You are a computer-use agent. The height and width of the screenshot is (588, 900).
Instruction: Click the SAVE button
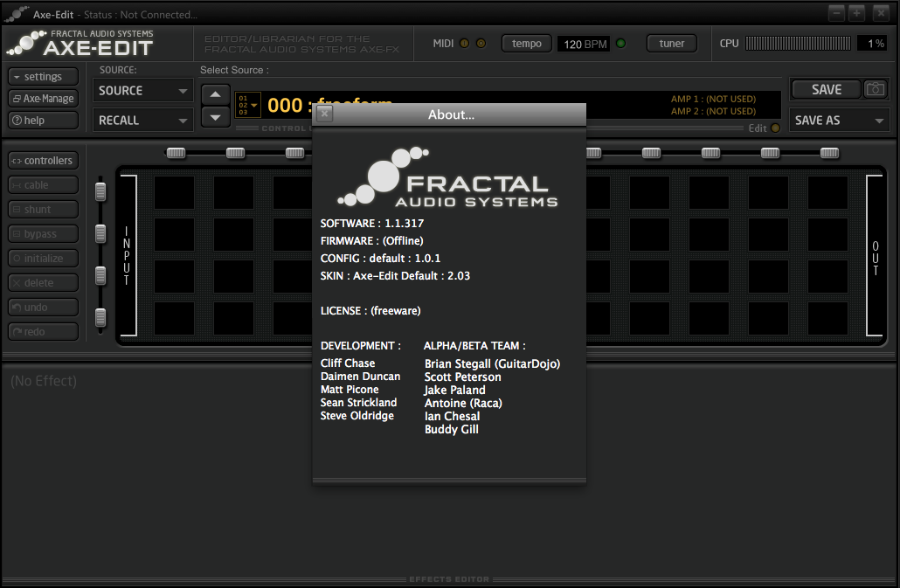(x=826, y=89)
